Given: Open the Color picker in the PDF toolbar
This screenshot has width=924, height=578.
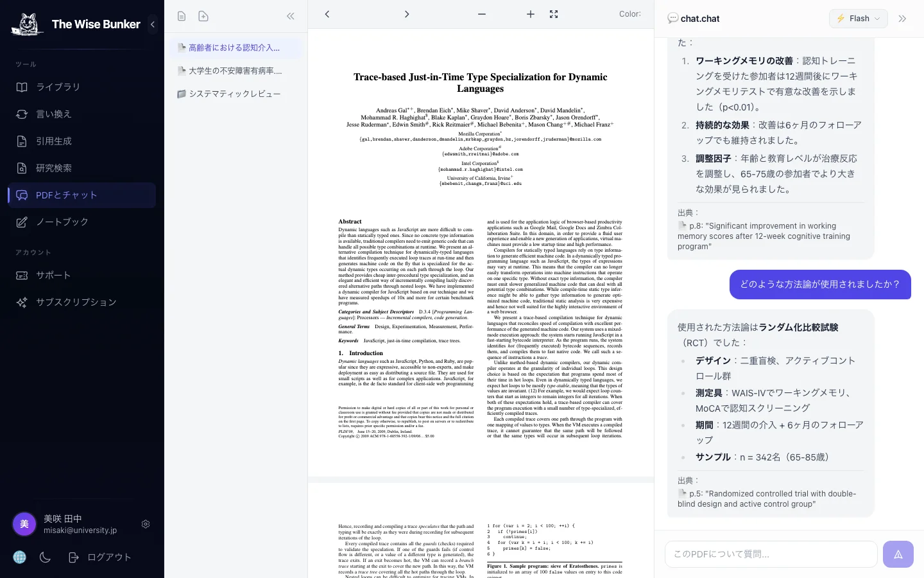Looking at the screenshot, I should tap(629, 13).
